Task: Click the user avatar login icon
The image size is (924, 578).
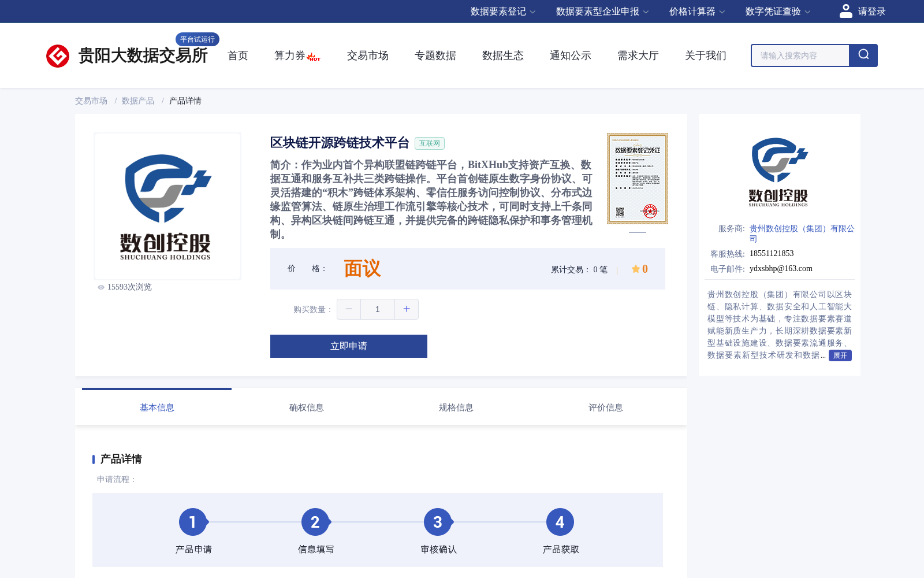Action: click(x=846, y=11)
